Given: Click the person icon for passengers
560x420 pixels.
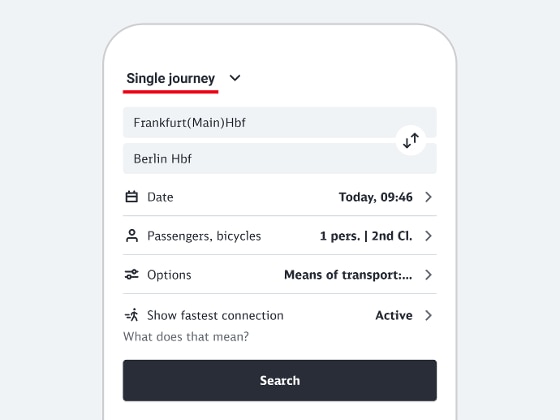Looking at the screenshot, I should tap(131, 236).
